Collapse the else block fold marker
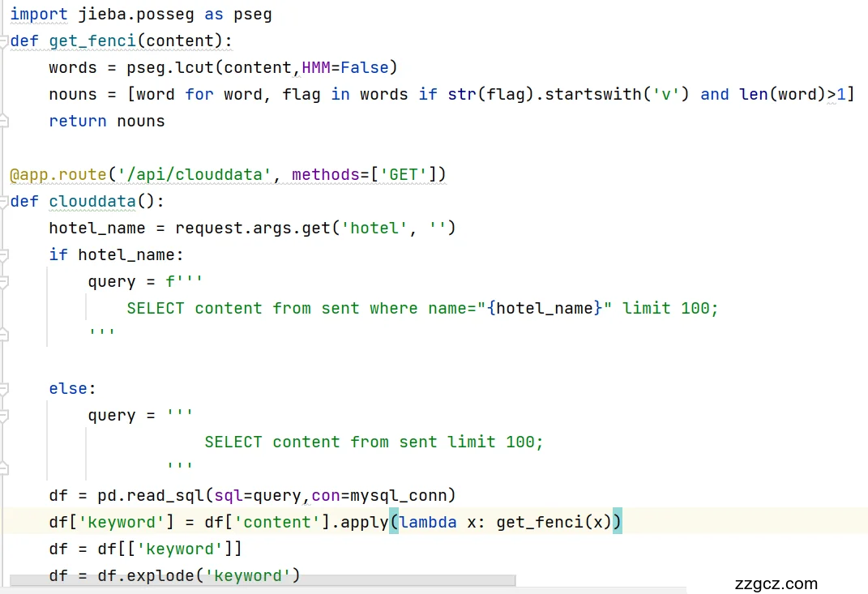 tap(4, 389)
